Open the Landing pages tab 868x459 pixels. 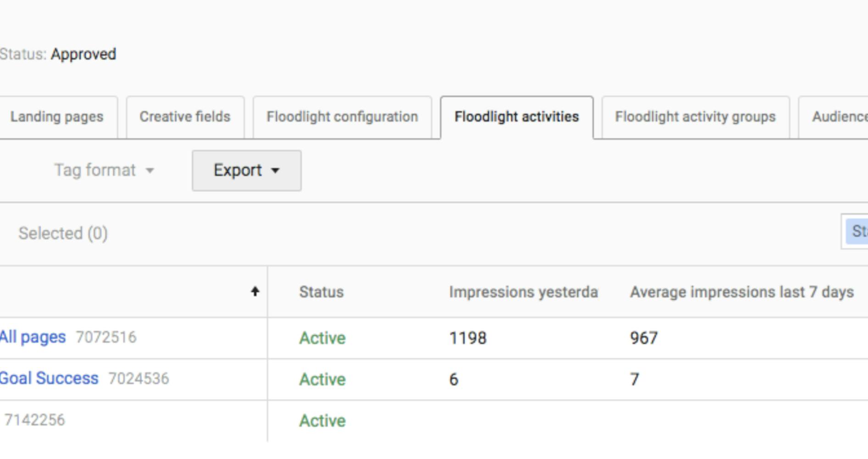pos(57,117)
